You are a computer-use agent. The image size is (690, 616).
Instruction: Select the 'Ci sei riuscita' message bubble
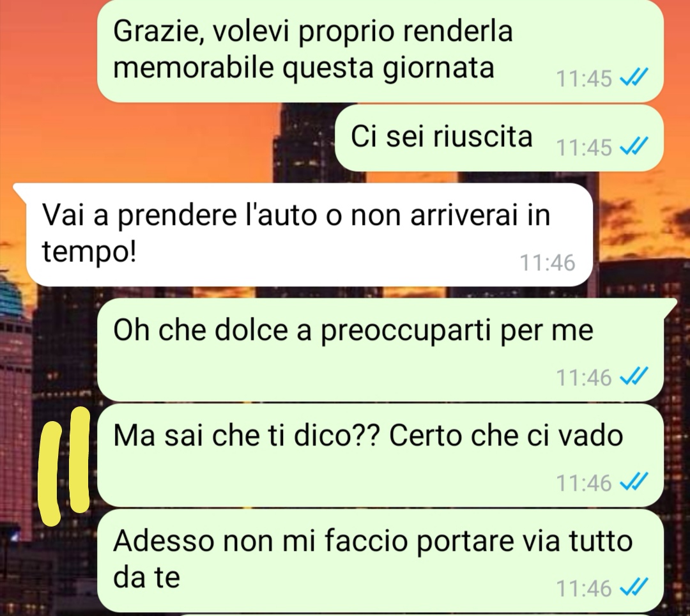pos(499,138)
